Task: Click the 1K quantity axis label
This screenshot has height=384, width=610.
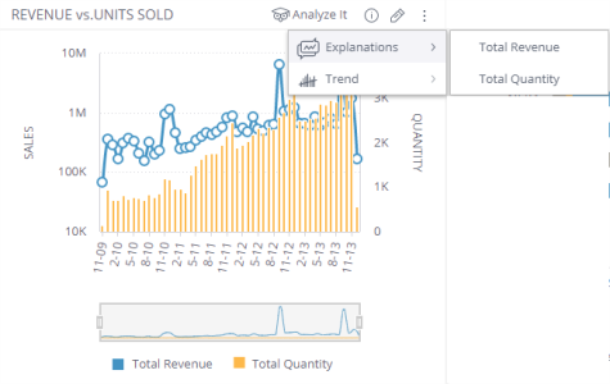Action: pyautogui.click(x=381, y=187)
